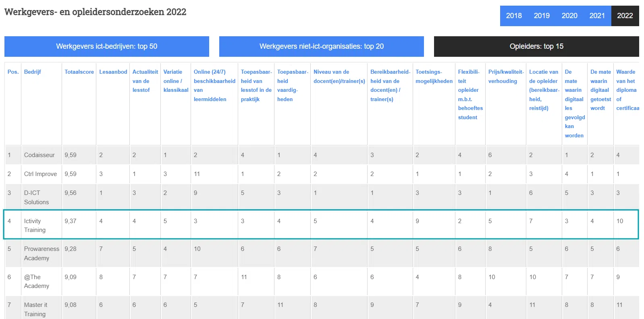Sort by digitaal les gevolgd column header

tap(575, 104)
